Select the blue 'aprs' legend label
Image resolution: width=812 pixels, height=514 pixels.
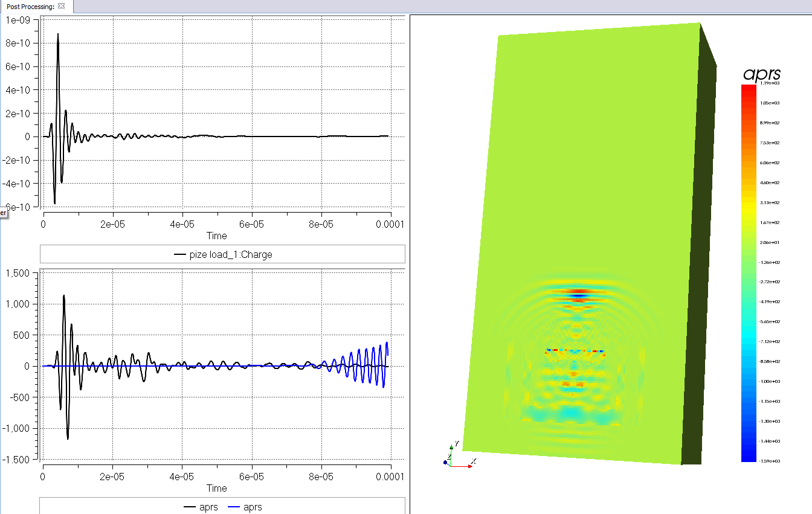(253, 507)
